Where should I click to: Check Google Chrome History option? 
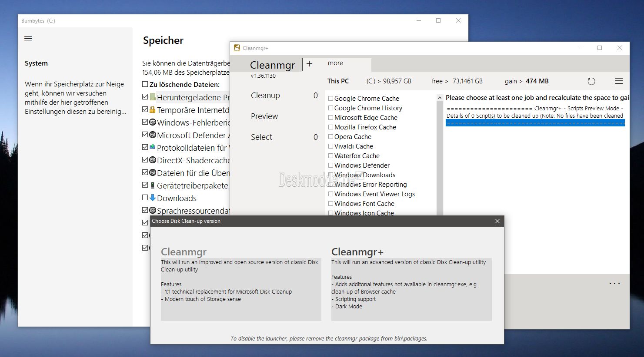[x=331, y=108]
